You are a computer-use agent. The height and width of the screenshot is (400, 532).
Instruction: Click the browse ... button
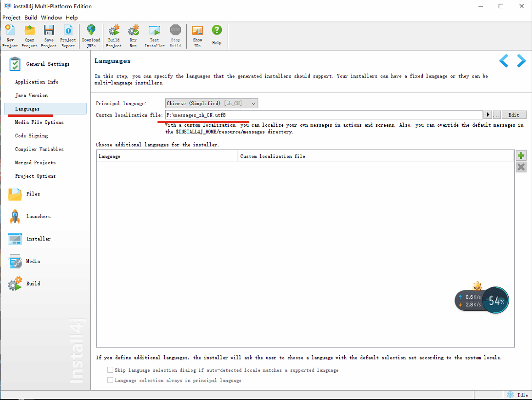[497, 115]
